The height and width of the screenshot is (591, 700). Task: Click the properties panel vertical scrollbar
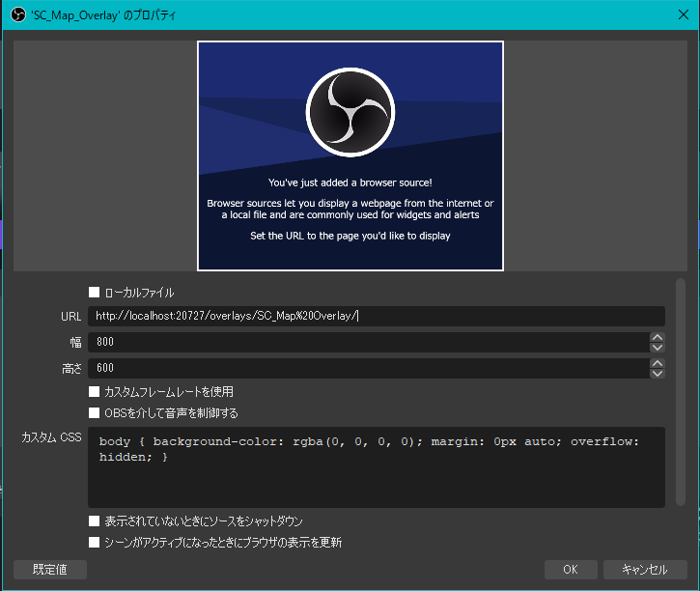681,392
